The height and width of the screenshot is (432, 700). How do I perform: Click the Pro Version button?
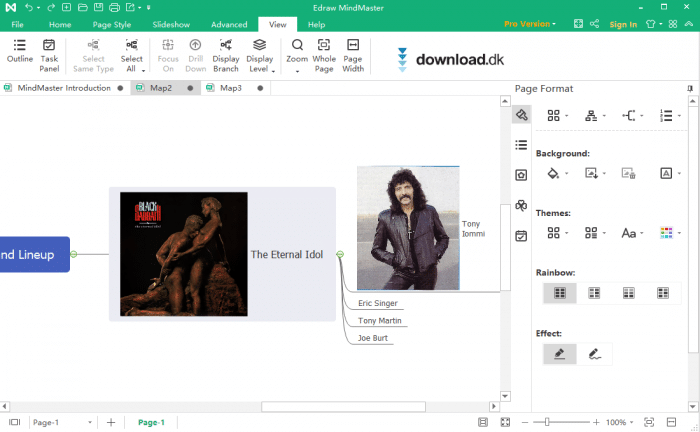[x=529, y=24]
